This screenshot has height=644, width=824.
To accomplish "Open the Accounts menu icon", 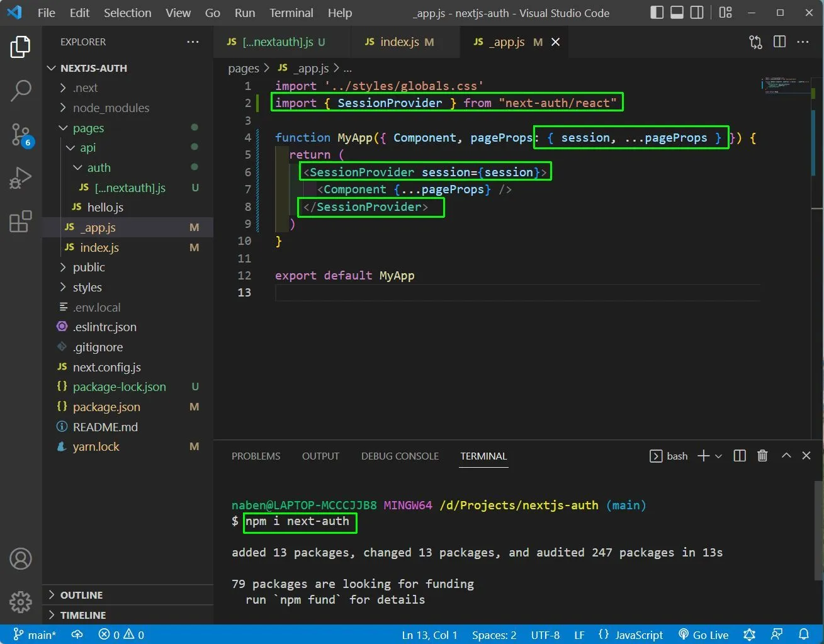I will pos(20,559).
